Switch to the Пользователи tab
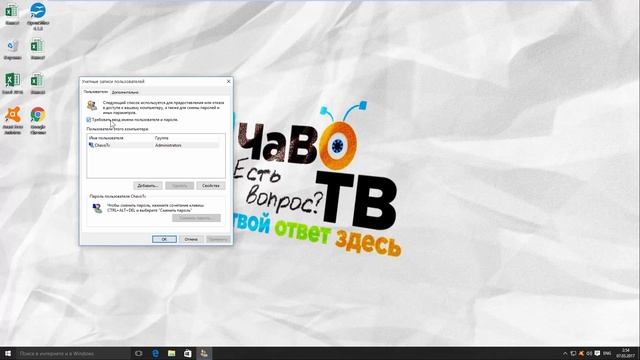This screenshot has height=360, width=640. (95, 92)
